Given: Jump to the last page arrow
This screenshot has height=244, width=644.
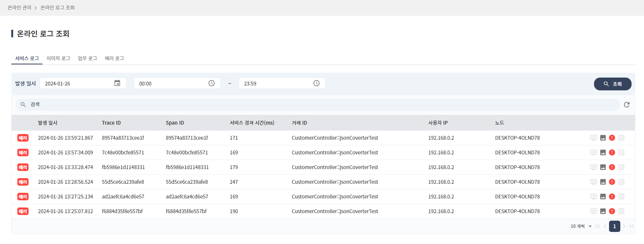Looking at the screenshot, I should tap(631, 226).
